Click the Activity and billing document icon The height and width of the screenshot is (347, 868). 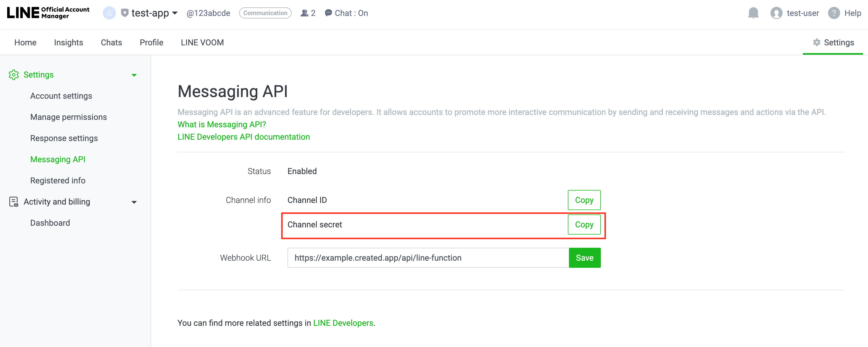14,202
